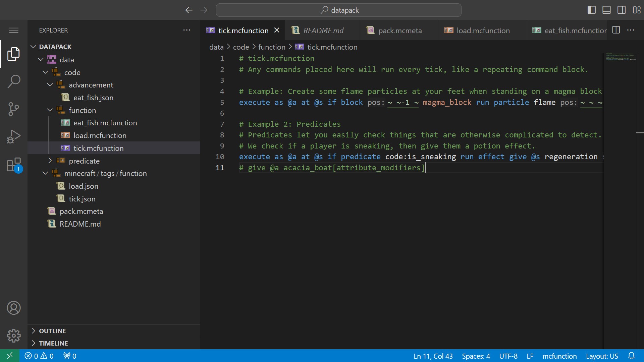
Task: Open the Extensions view with badge
Action: (x=14, y=165)
